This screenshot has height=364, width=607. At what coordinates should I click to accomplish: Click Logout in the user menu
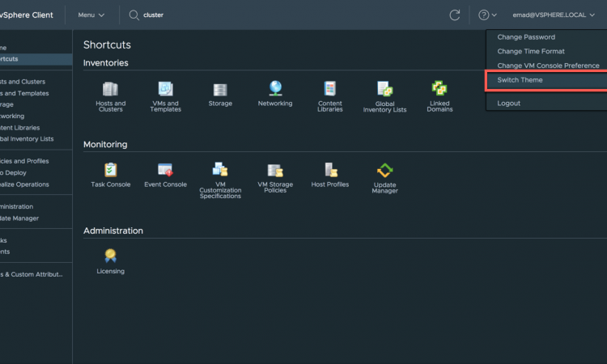(x=509, y=104)
